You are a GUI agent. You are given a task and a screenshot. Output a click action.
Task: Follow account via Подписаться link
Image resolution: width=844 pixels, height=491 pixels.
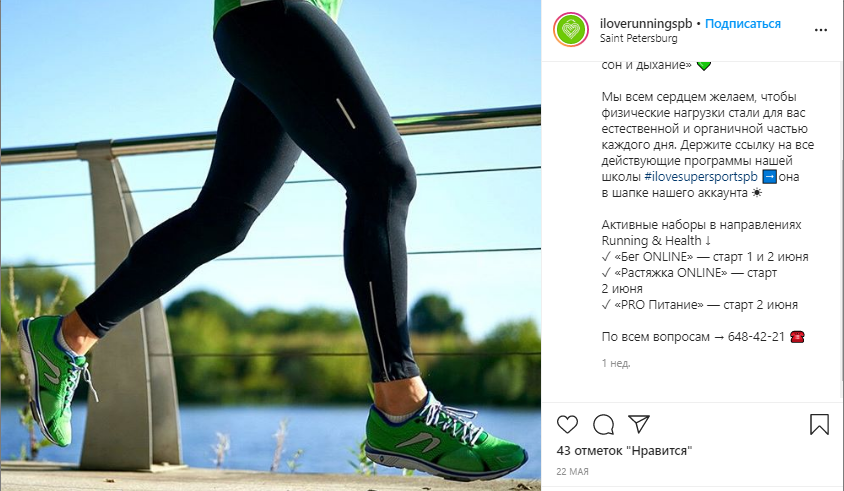743,24
